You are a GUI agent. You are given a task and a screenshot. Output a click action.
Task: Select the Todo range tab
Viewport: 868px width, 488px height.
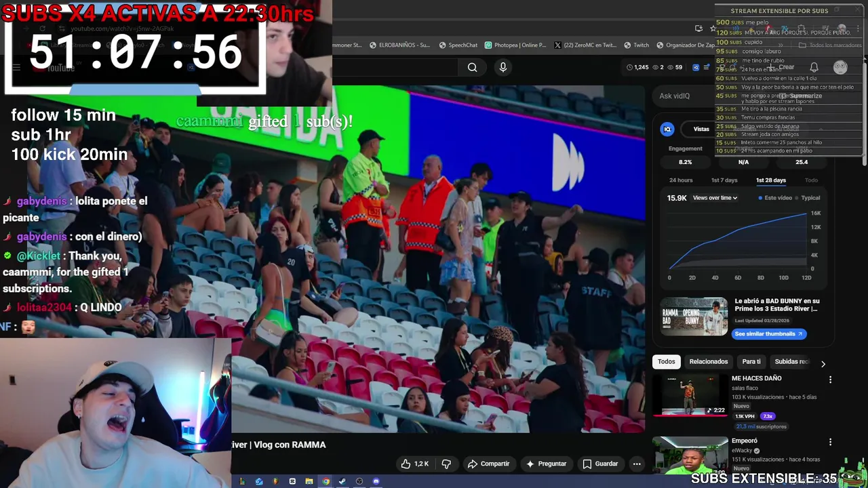(811, 180)
